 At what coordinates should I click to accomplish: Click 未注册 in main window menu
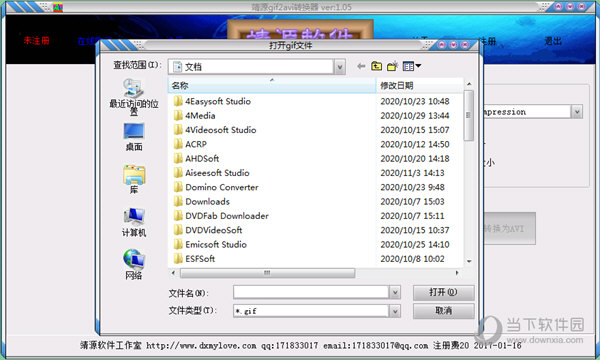(x=36, y=41)
